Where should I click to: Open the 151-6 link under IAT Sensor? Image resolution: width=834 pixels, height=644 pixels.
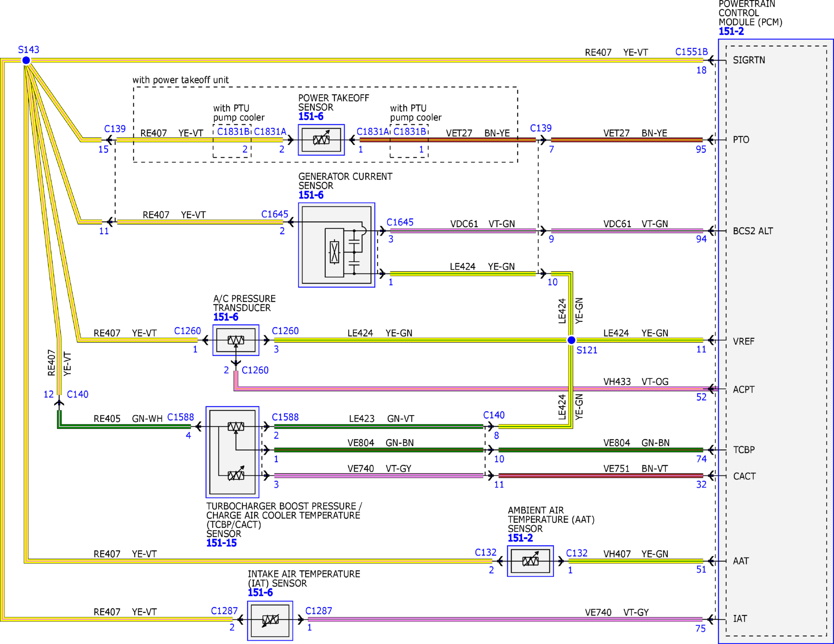(260, 592)
